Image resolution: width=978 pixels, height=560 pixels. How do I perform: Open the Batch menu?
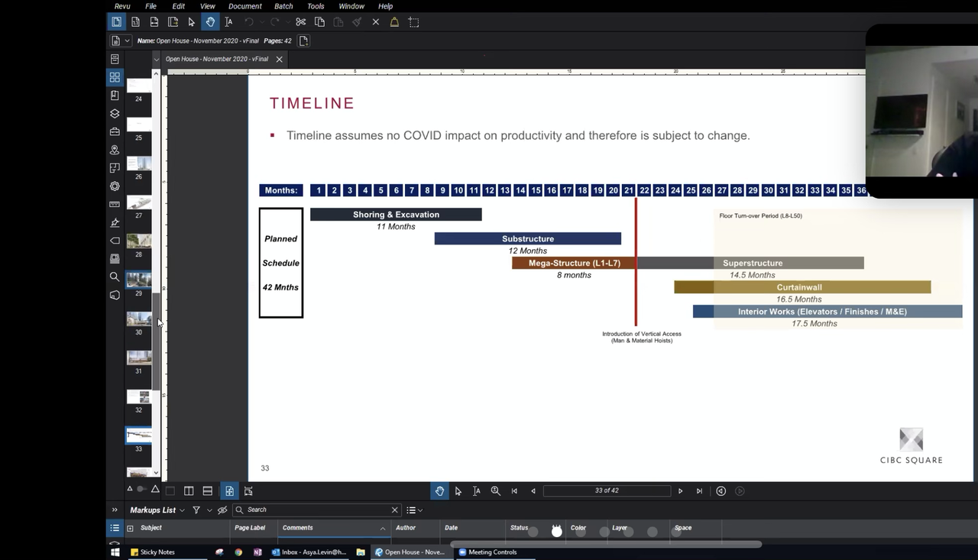tap(283, 6)
